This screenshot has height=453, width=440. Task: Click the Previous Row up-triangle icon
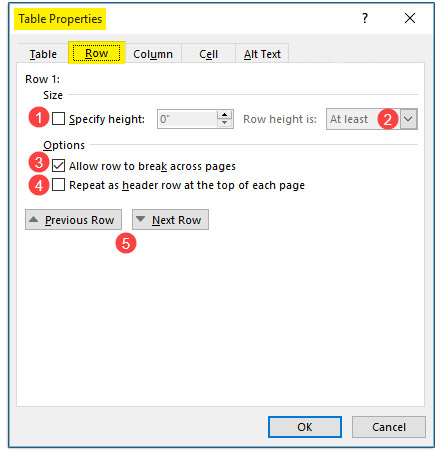(34, 219)
